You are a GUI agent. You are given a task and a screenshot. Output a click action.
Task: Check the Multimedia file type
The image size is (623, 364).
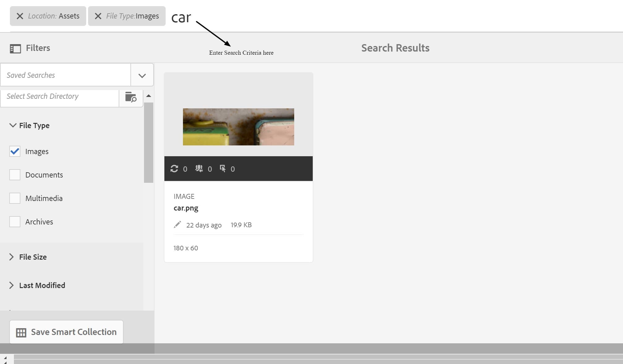tap(15, 198)
